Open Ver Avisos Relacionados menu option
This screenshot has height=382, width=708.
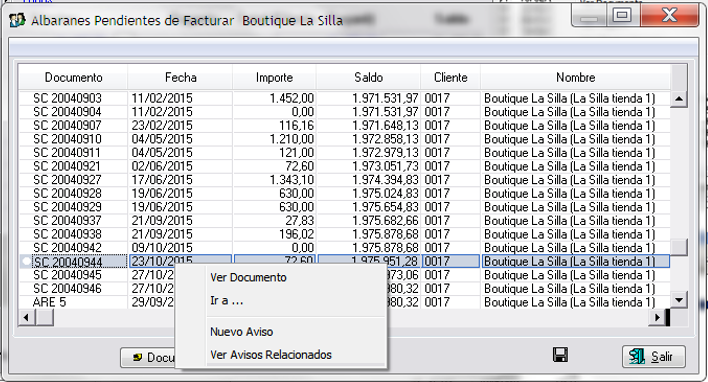pyautogui.click(x=271, y=355)
